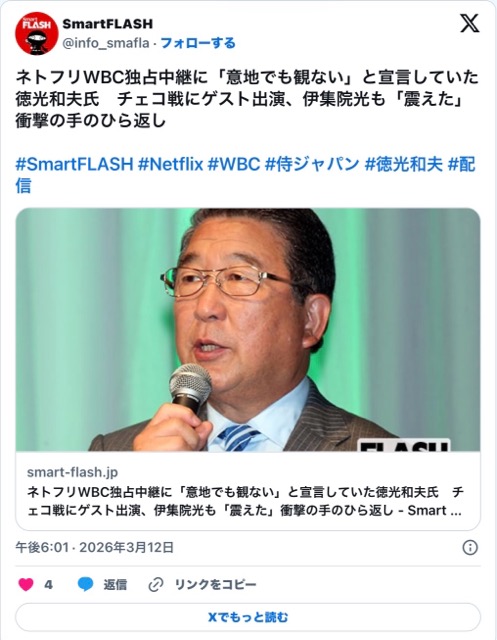
Task: Open the #SmartFLASH hashtag
Action: [x=74, y=164]
